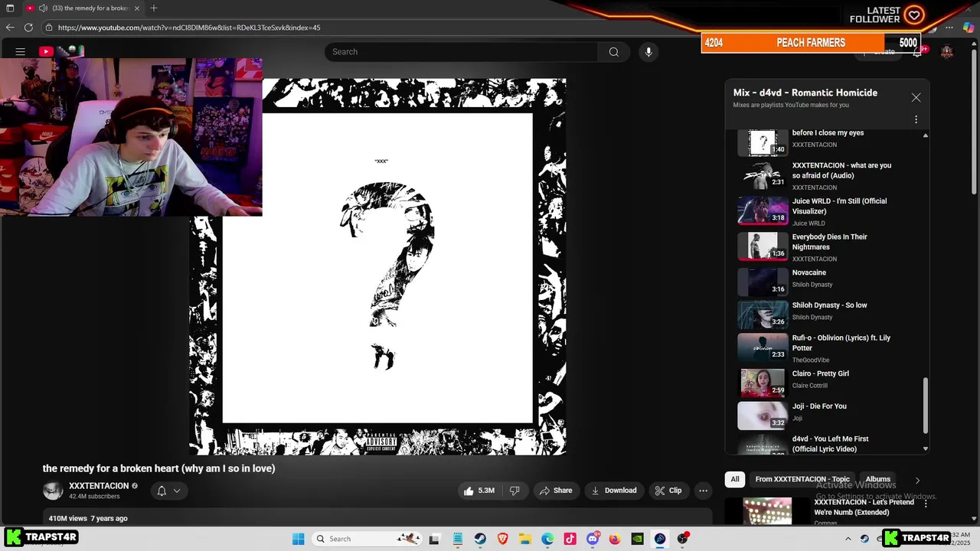This screenshot has height=551, width=980.
Task: Open NVIDIA app from taskbar
Action: (x=637, y=539)
